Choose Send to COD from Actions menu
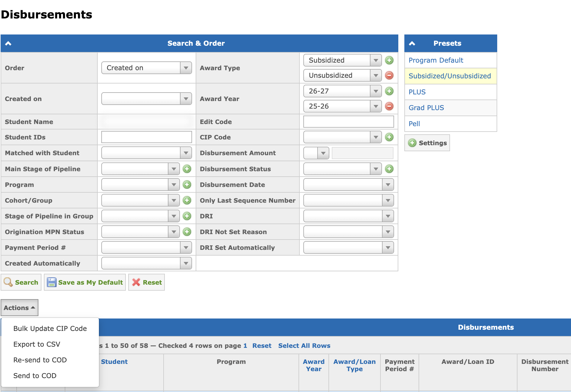Viewport: 571px width, 392px height. [35, 376]
